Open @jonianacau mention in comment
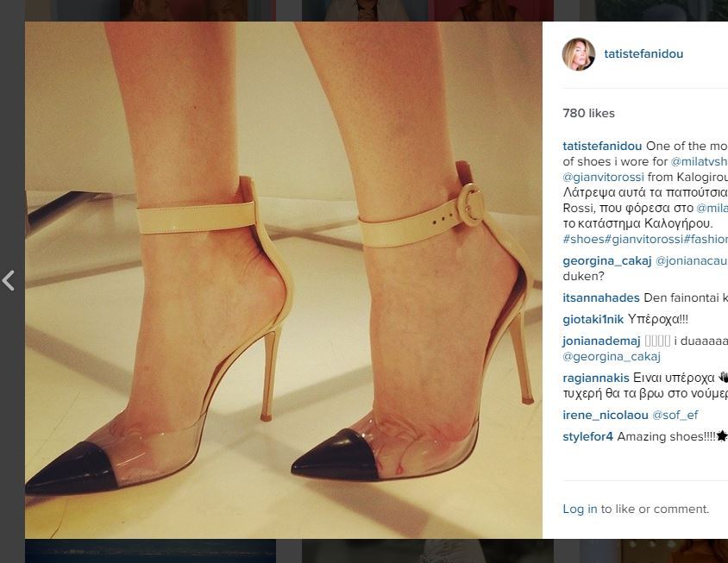728x563 pixels. point(691,261)
